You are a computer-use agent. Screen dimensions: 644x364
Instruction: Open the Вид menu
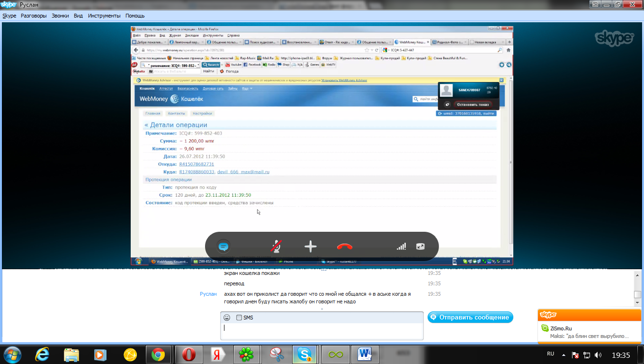pos(78,16)
